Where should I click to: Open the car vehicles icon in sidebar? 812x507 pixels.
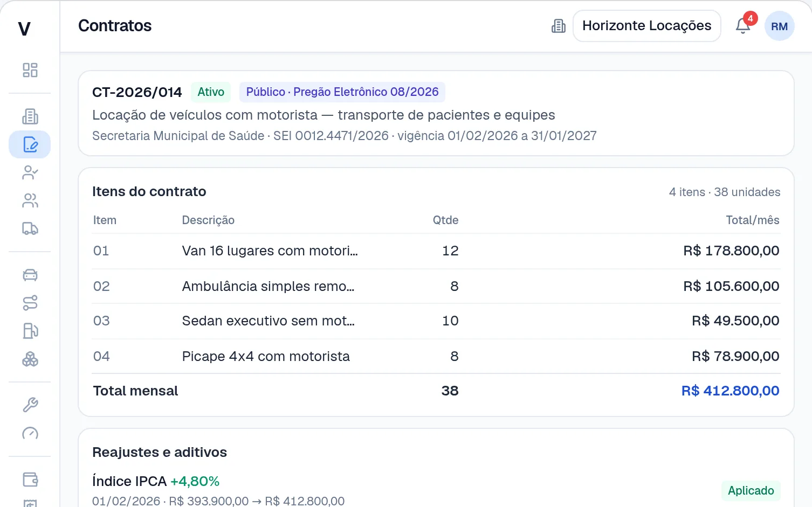coord(30,275)
